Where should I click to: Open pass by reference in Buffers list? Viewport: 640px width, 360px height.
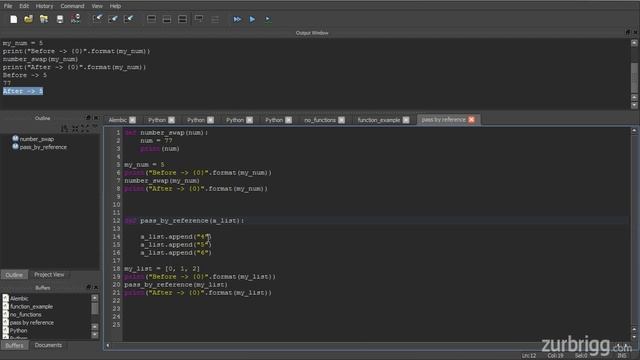pyautogui.click(x=31, y=322)
